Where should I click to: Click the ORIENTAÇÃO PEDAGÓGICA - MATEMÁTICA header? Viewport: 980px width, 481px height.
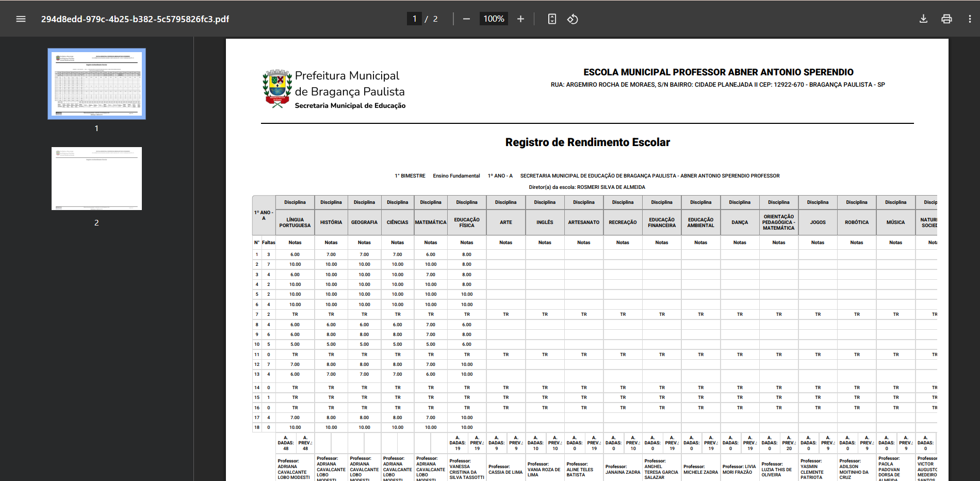(779, 222)
